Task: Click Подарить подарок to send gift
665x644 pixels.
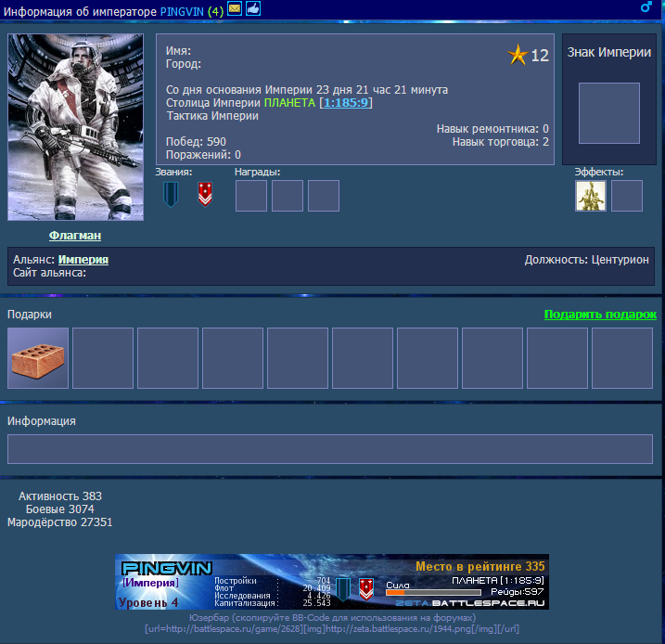Action: click(x=600, y=315)
